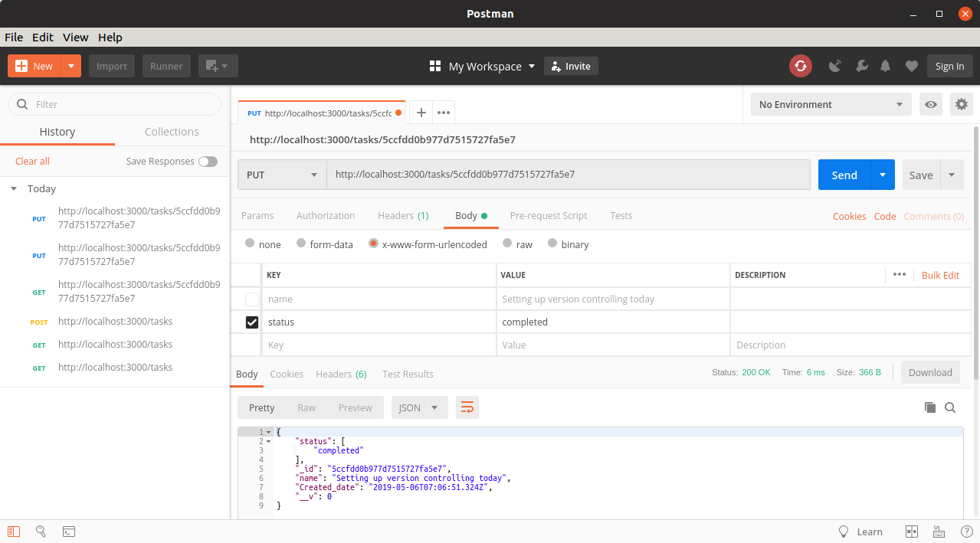This screenshot has height=543, width=980.
Task: Toggle sidebar icon in status bar
Action: [14, 531]
